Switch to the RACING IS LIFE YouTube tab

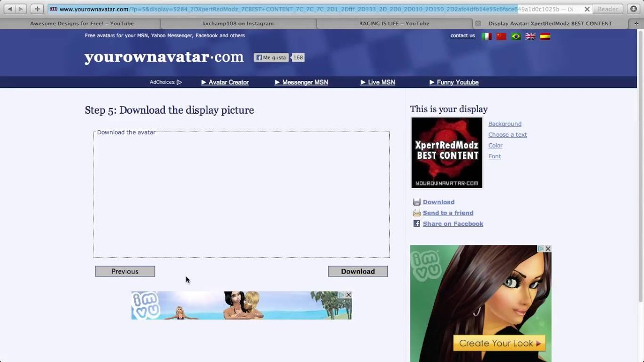click(x=394, y=23)
